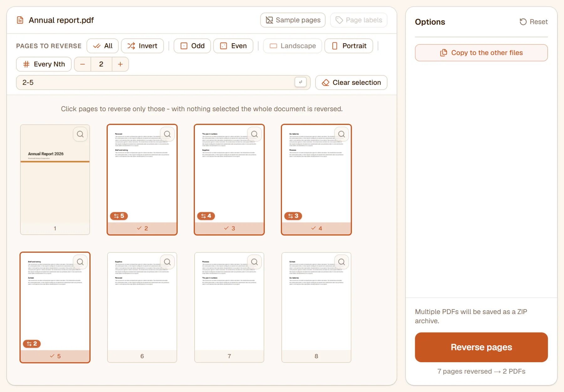Deselect the page 2 thumbnail
Image resolution: width=564 pixels, height=392 pixels.
pyautogui.click(x=142, y=180)
